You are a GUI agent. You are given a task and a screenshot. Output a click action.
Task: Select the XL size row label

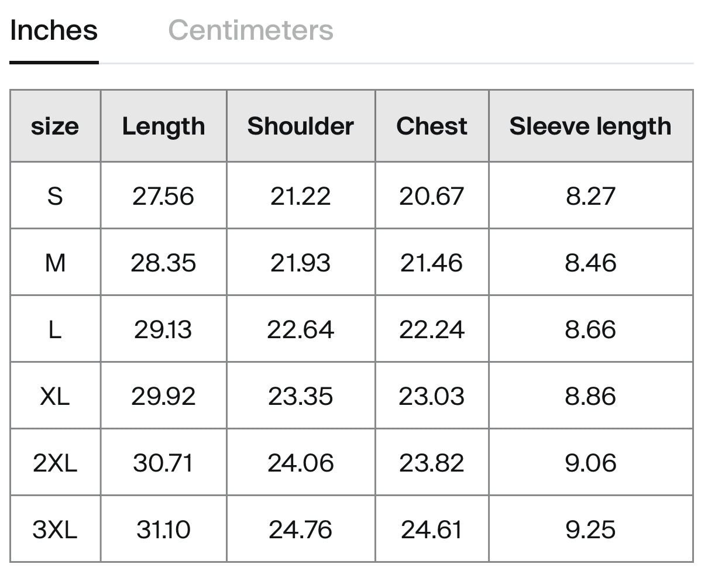[55, 396]
